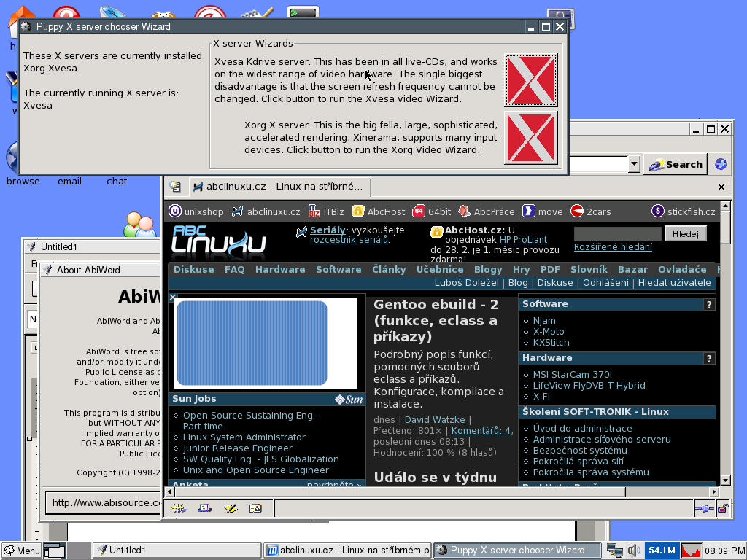Image resolution: width=747 pixels, height=560 pixels.
Task: Open the Komentářů: 4 link
Action: [481, 430]
